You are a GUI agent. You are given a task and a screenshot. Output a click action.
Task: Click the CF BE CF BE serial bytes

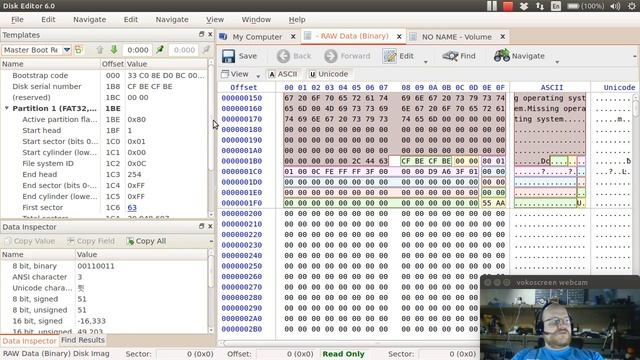426,161
